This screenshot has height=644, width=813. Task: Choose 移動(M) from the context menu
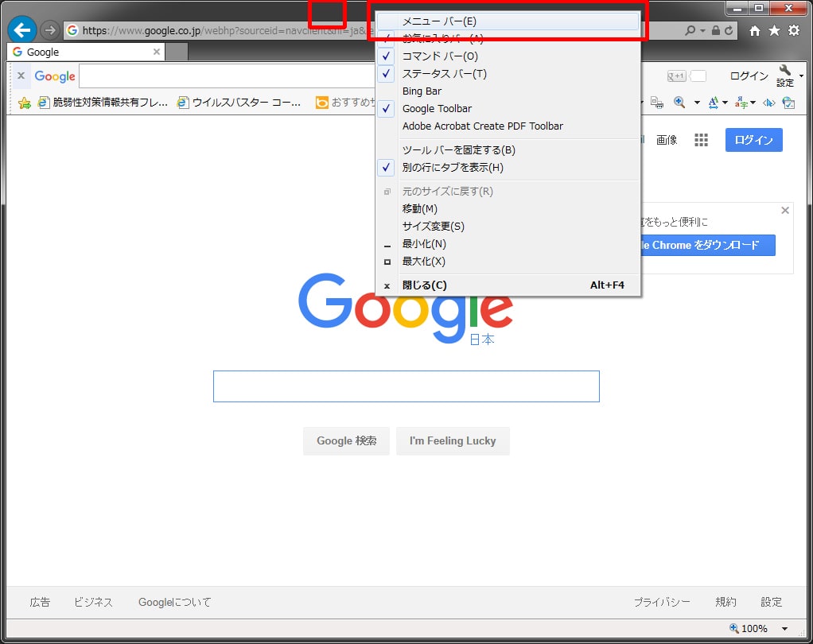click(508, 209)
